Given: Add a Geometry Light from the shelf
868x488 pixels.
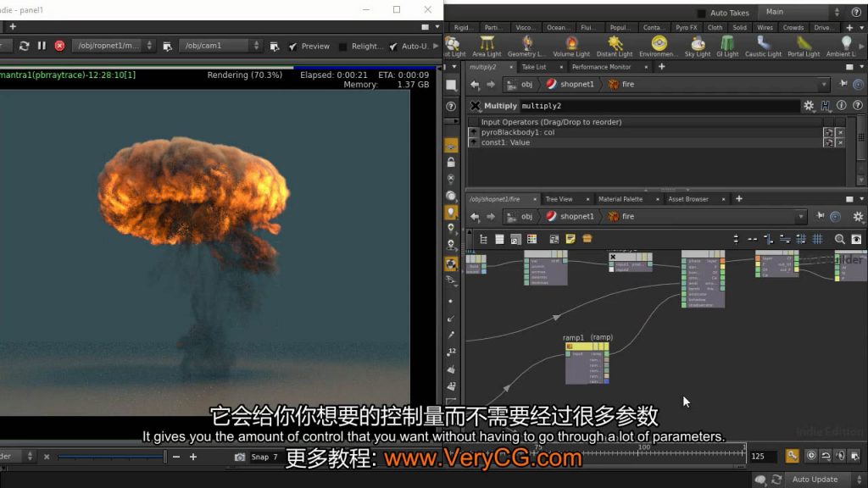Looking at the screenshot, I should (526, 46).
